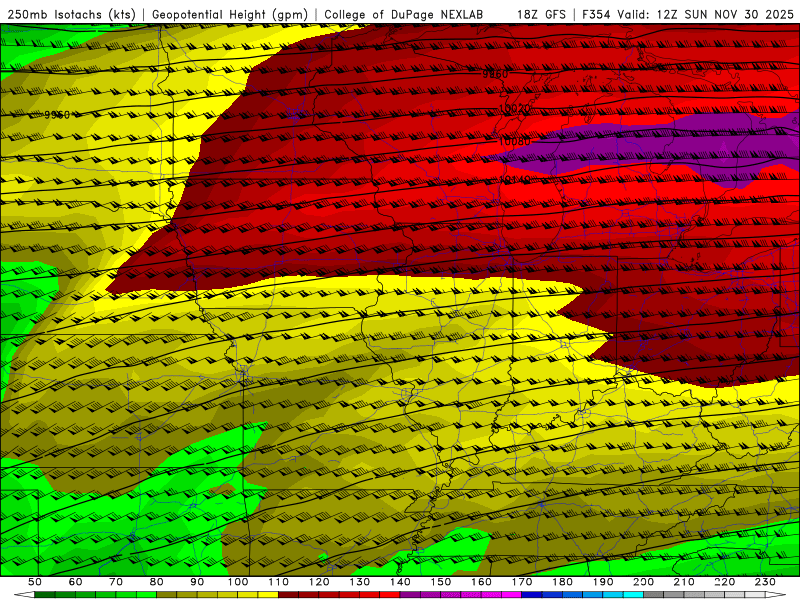Click the 180 value on the color scale

click(x=562, y=582)
